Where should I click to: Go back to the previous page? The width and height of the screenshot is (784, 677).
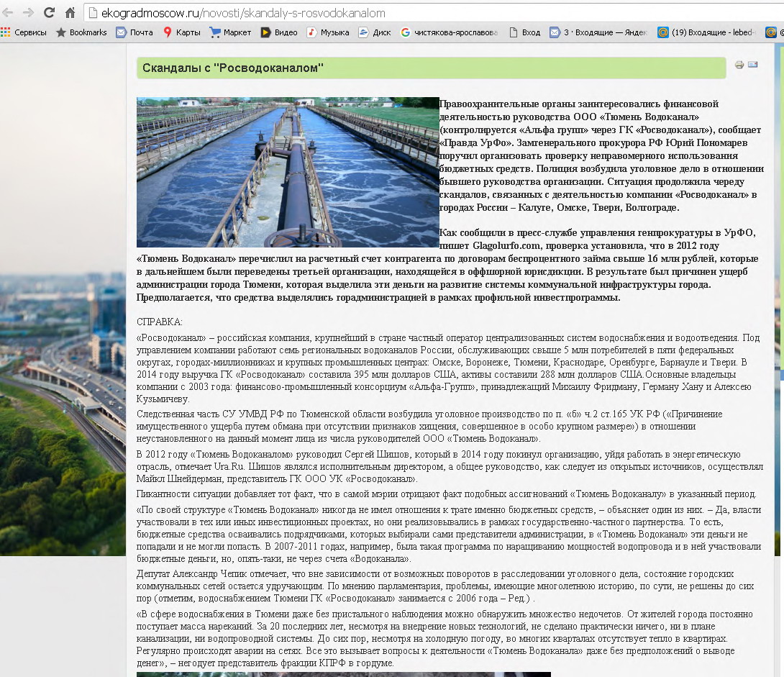[x=9, y=12]
